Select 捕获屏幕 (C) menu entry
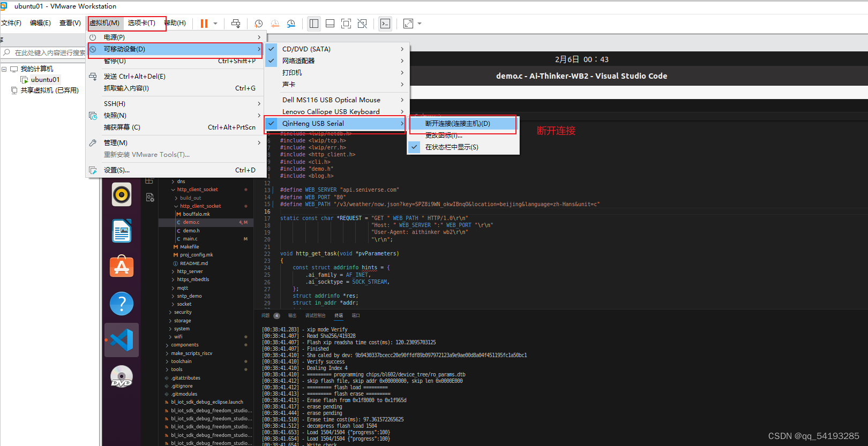This screenshot has height=446, width=868. tap(176, 127)
